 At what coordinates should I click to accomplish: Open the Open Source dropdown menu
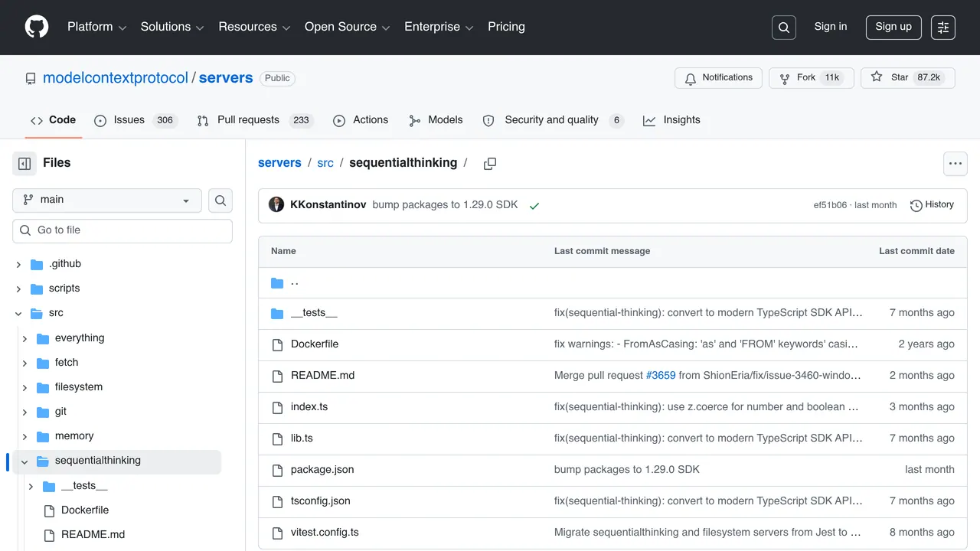pyautogui.click(x=347, y=27)
